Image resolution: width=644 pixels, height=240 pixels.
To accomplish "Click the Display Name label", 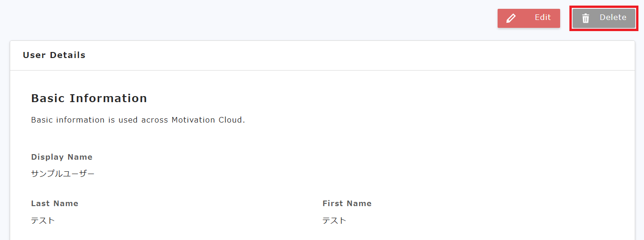I will tap(62, 157).
